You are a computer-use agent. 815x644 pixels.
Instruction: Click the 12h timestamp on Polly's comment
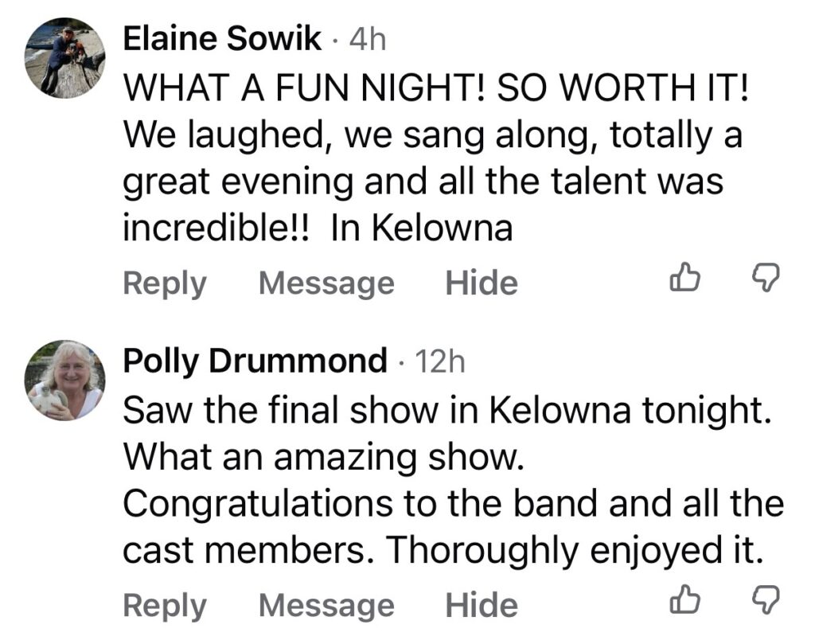tap(440, 361)
